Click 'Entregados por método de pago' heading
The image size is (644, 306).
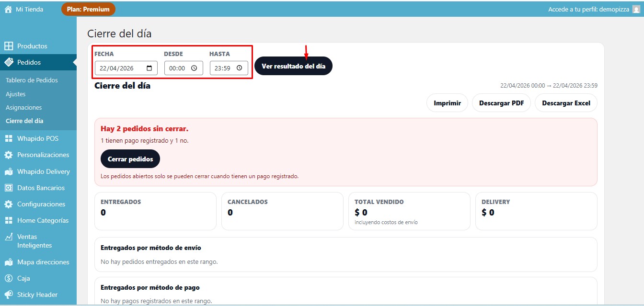pos(150,287)
